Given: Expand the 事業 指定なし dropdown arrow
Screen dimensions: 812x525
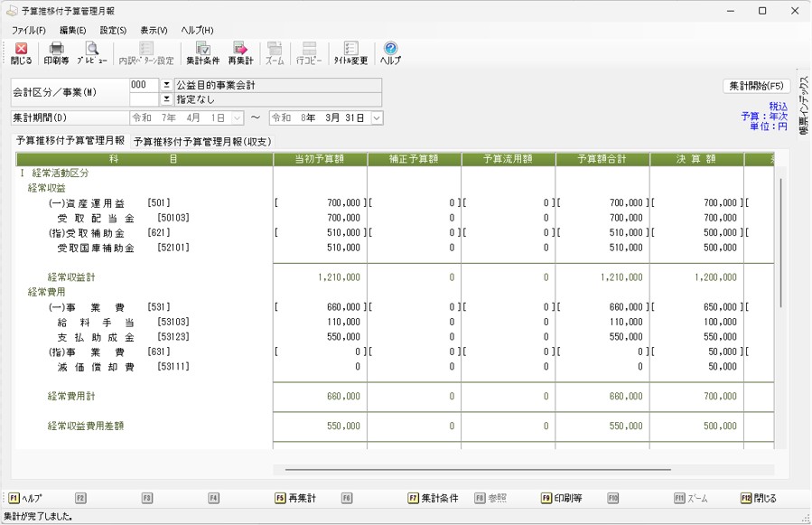Looking at the screenshot, I should pyautogui.click(x=166, y=98).
